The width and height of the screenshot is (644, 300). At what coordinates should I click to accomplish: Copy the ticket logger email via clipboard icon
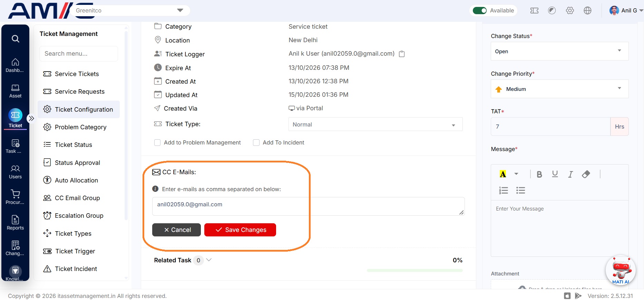tap(402, 54)
